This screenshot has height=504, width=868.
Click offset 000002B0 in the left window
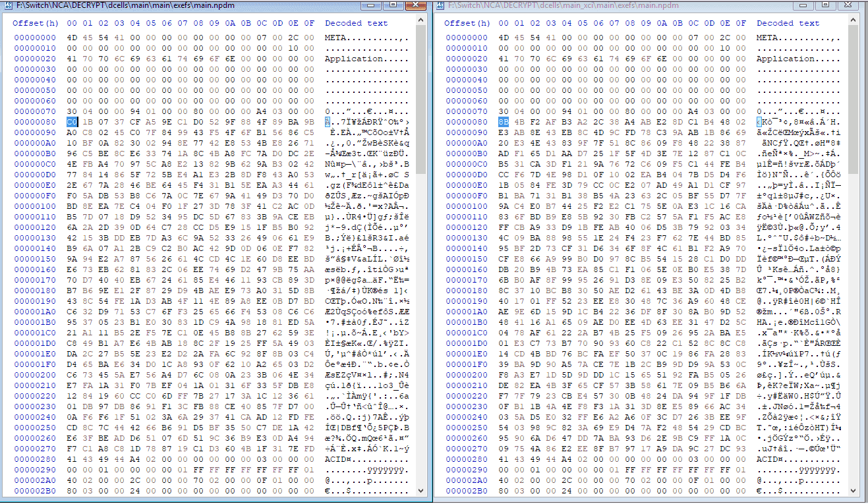tap(35, 491)
